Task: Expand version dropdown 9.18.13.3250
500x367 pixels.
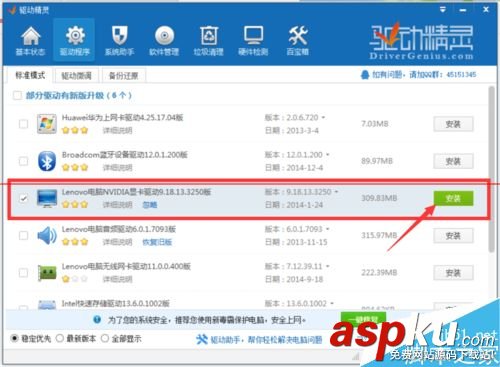Action: (x=336, y=192)
